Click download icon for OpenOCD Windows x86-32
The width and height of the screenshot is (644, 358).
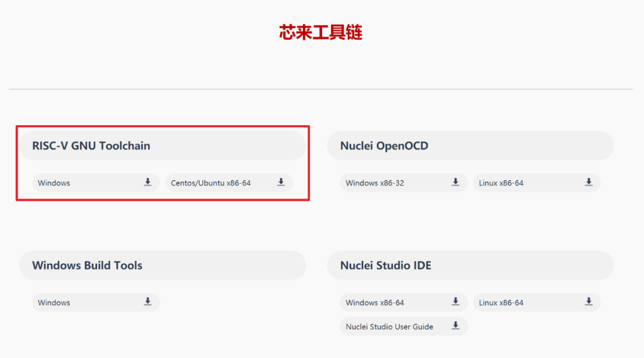pyautogui.click(x=456, y=182)
